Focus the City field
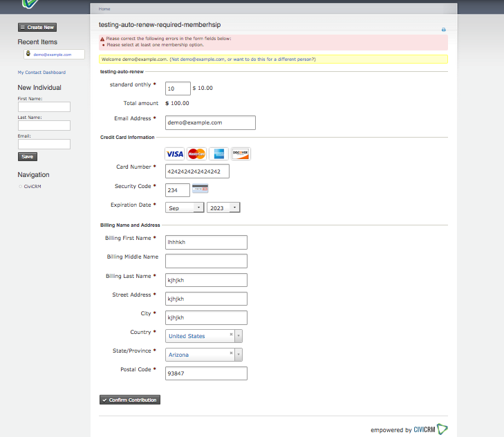Image resolution: width=504 pixels, height=437 pixels. [206, 317]
